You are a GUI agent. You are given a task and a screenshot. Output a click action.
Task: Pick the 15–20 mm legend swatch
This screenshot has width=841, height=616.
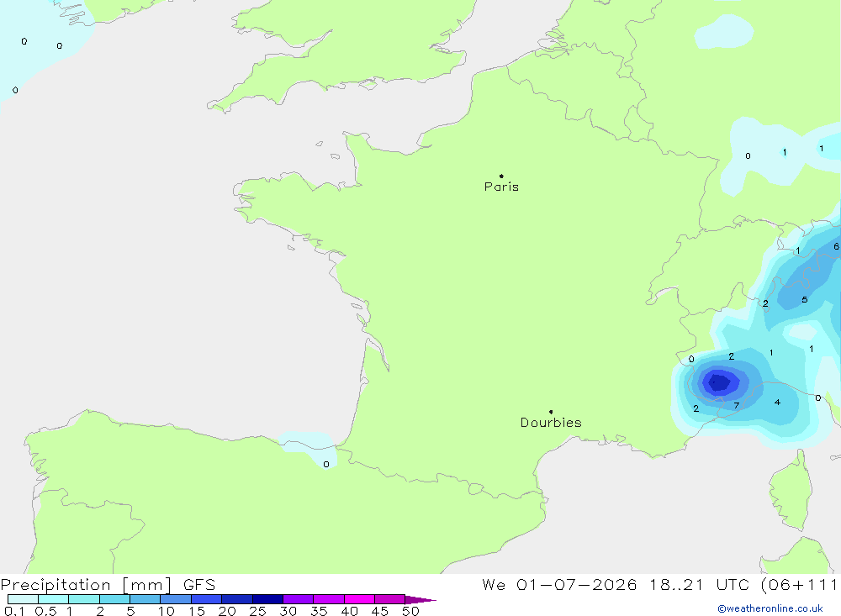206,599
